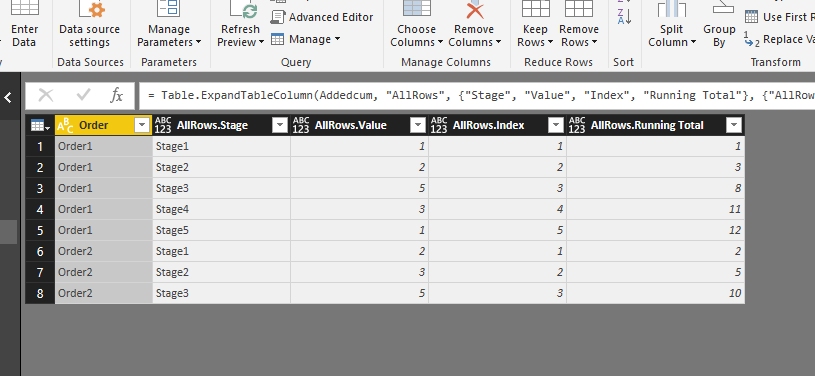The height and width of the screenshot is (376, 815).
Task: Click Order1 cell in row 3
Action: [103, 188]
